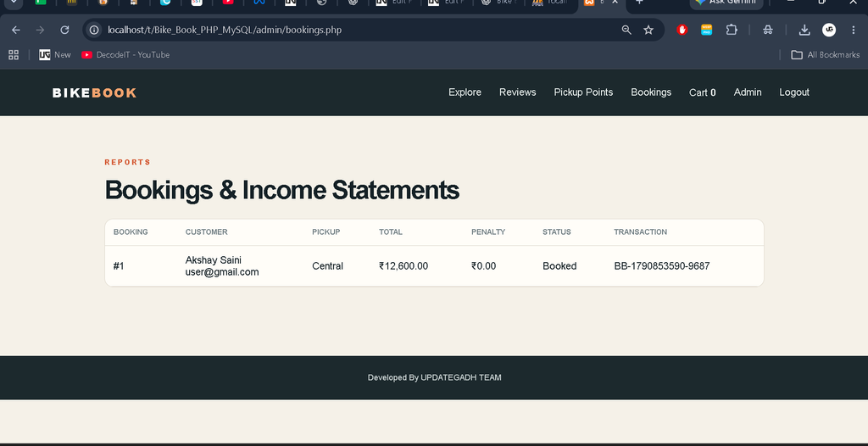
Task: Open the zoom magnifier icon in address bar
Action: pos(626,30)
